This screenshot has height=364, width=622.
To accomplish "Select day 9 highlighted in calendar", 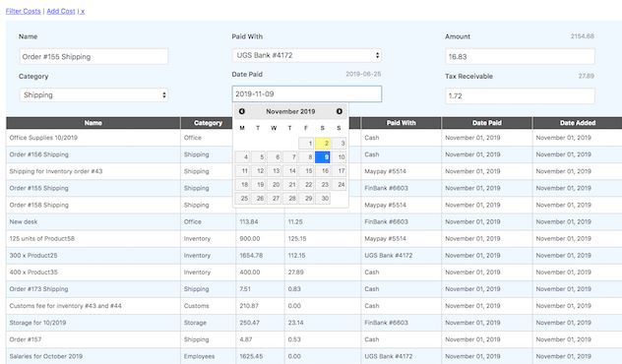I will [x=323, y=157].
